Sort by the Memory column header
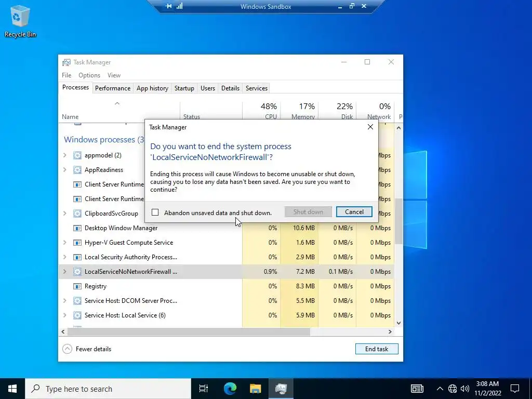The height and width of the screenshot is (399, 532). pyautogui.click(x=300, y=111)
